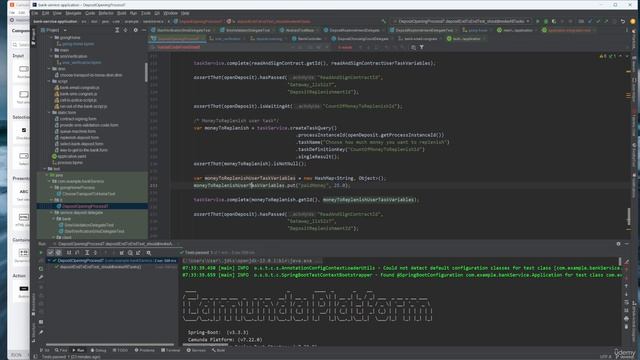The height and width of the screenshot is (360, 640).
Task: Open the Debug tool window button
Action: 98,350
